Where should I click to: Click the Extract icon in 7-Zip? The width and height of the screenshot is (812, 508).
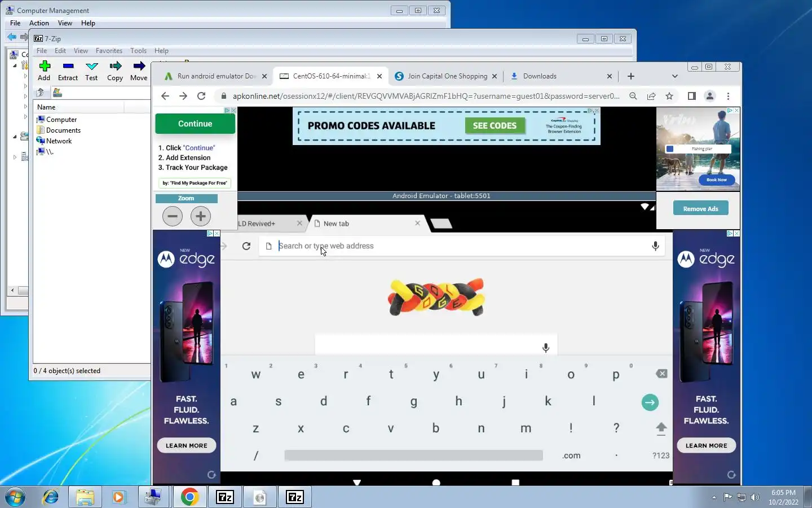[x=68, y=71]
